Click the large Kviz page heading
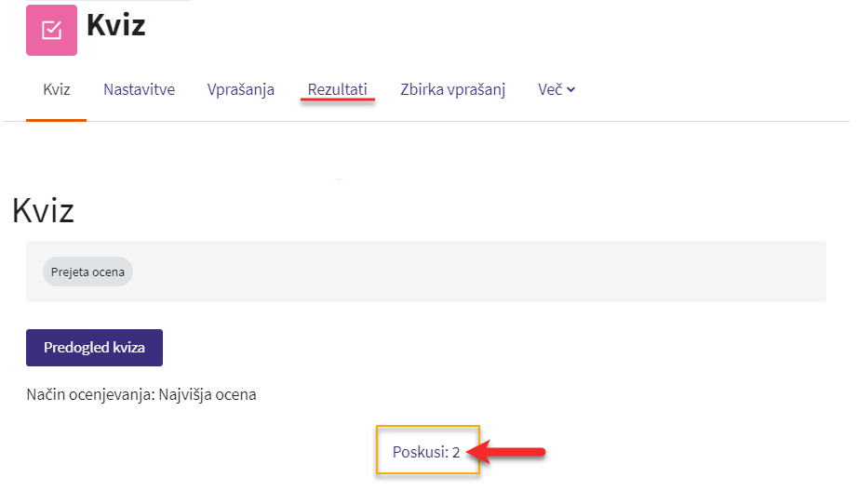 [x=43, y=210]
